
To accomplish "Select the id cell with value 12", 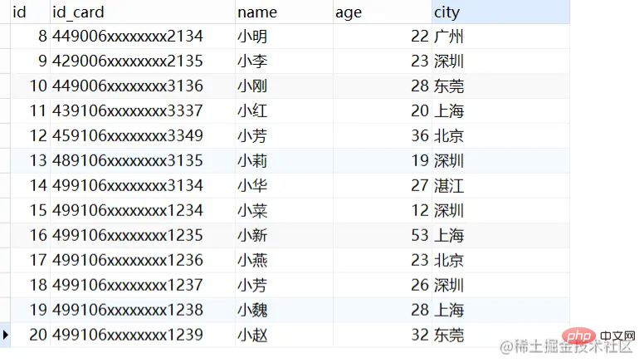I will [30, 135].
